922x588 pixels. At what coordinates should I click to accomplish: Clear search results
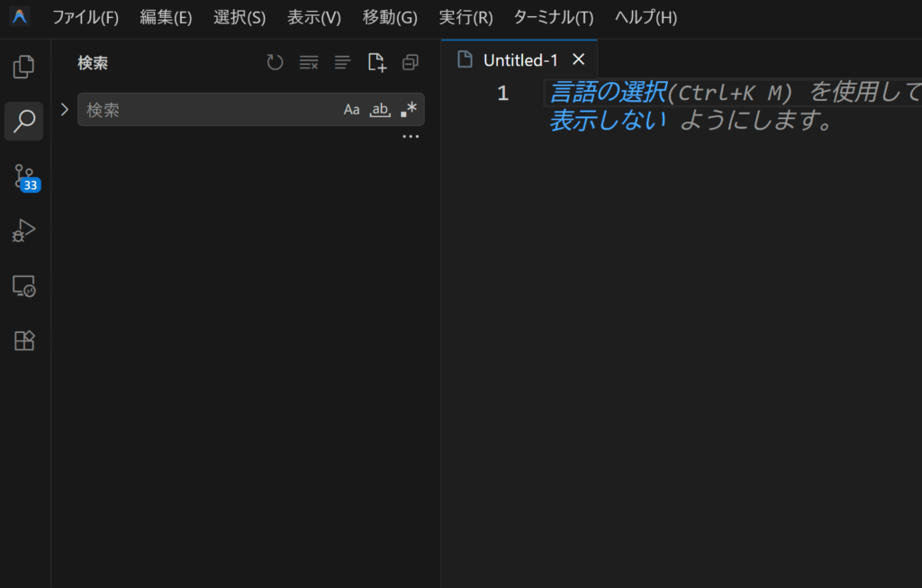(309, 62)
